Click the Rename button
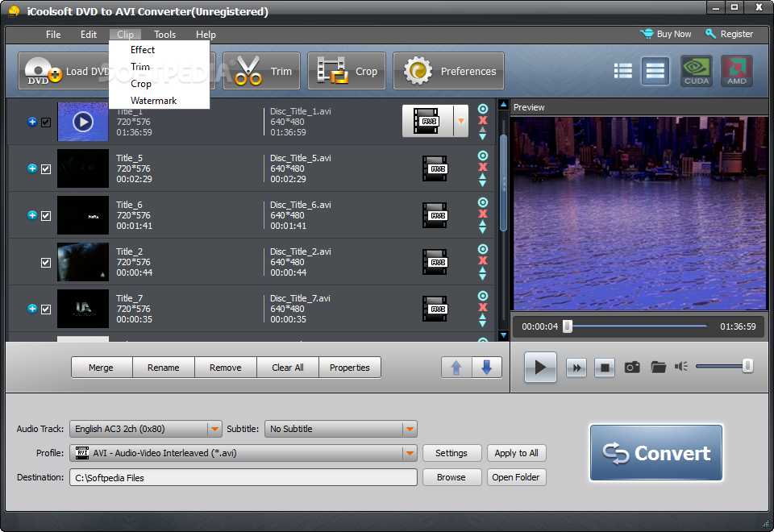This screenshot has width=774, height=532. click(164, 368)
